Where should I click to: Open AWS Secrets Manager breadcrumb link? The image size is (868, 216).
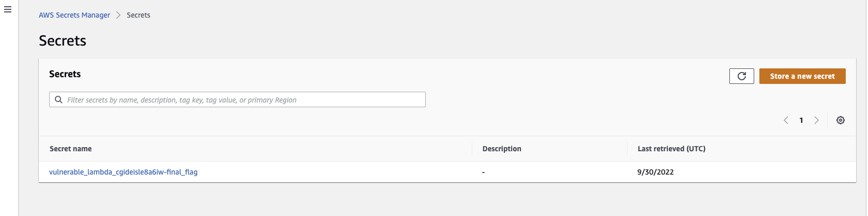74,15
